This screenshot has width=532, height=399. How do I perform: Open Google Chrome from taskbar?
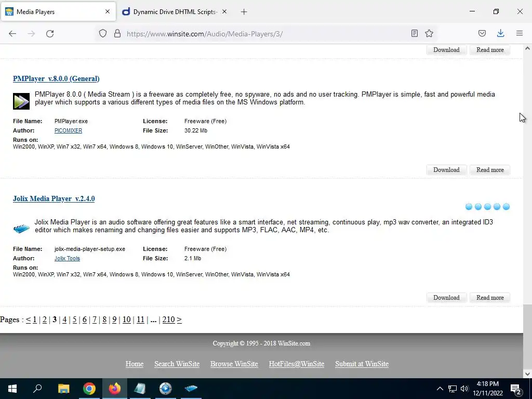[89, 389]
